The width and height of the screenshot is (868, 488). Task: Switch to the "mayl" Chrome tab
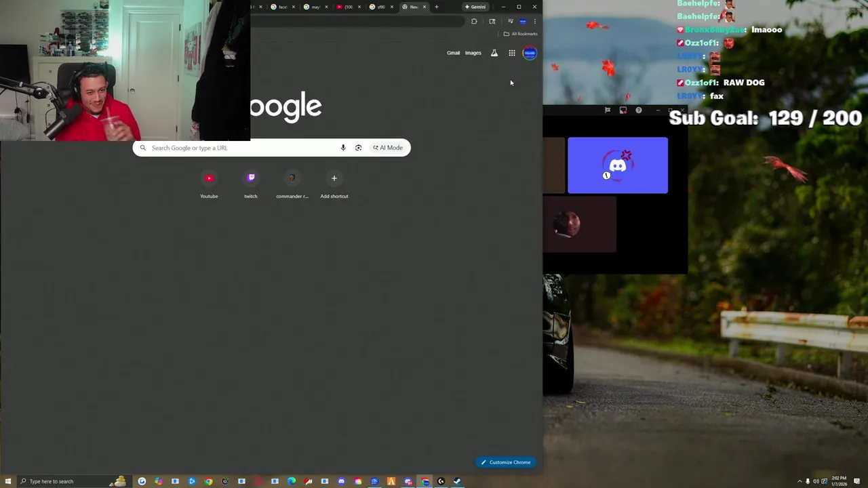click(x=315, y=7)
